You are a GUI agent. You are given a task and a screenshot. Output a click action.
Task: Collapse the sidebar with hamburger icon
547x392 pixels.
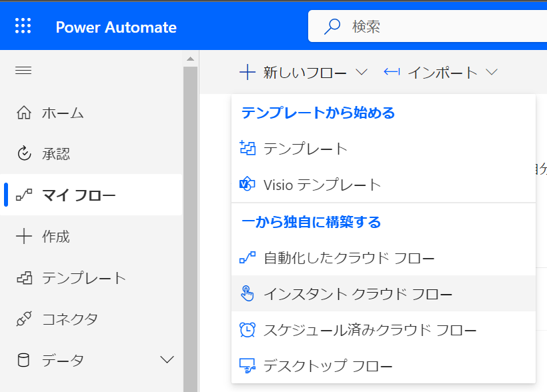click(23, 71)
